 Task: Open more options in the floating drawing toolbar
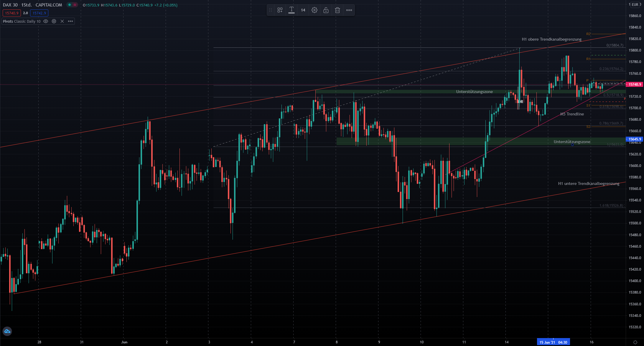coord(349,10)
